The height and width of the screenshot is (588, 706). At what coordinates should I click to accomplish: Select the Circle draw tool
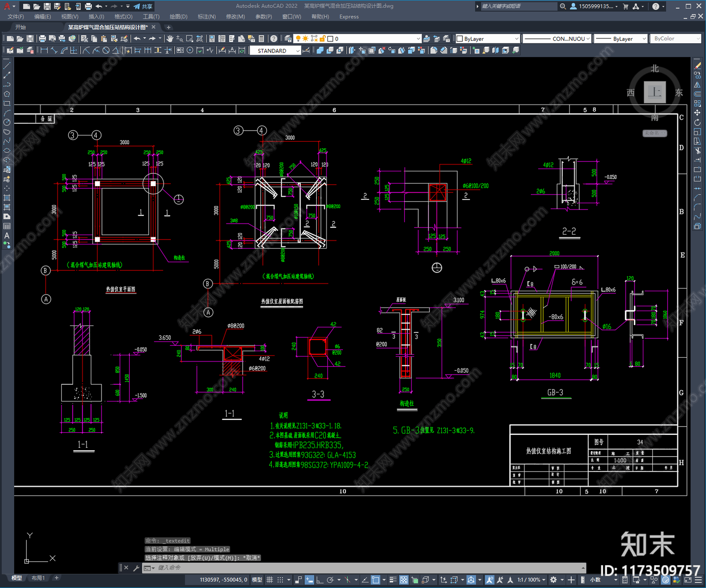pyautogui.click(x=7, y=122)
